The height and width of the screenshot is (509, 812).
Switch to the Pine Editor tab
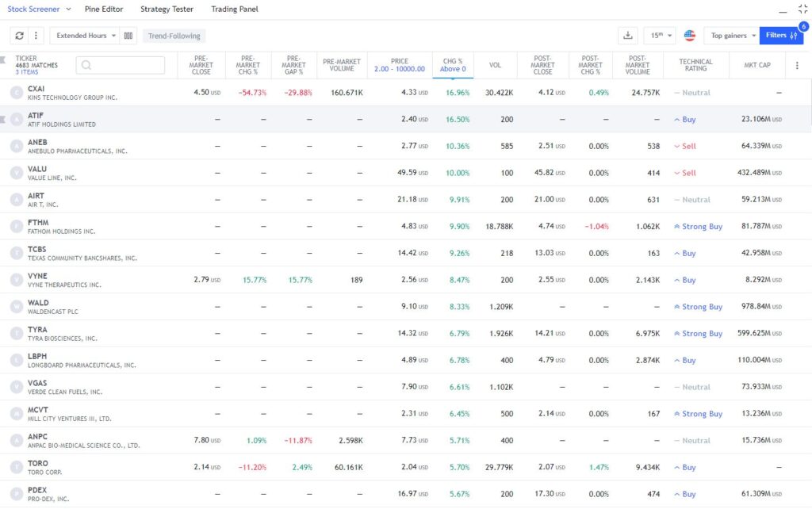pyautogui.click(x=104, y=9)
